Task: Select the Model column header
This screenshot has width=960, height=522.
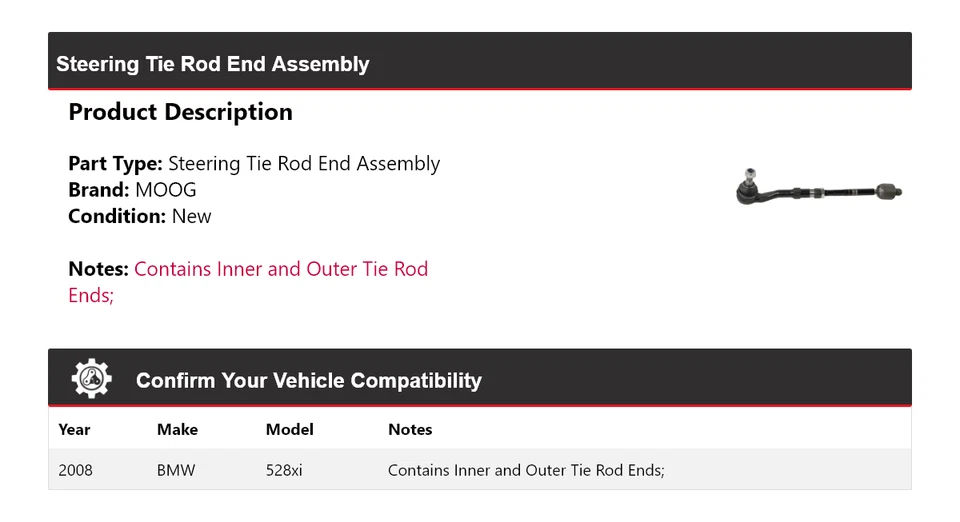Action: tap(289, 430)
